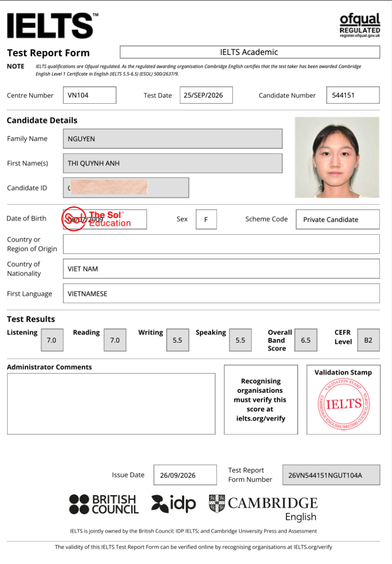Click the empty Country or Region of Origin field
This screenshot has height=564, width=392.
click(x=221, y=244)
